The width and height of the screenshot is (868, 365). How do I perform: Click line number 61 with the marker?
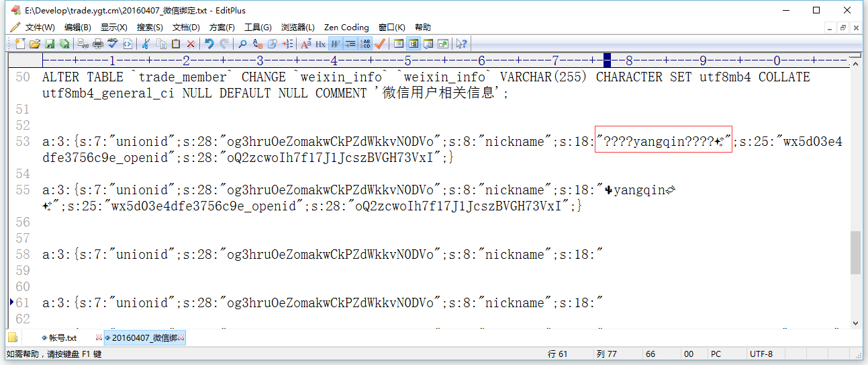(x=23, y=303)
